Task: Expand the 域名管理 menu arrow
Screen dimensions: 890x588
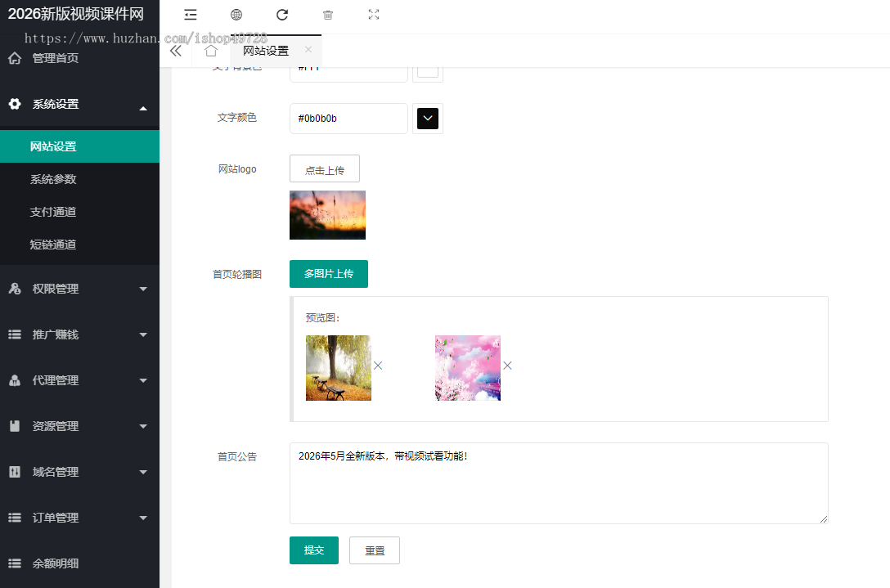Action: (x=143, y=472)
